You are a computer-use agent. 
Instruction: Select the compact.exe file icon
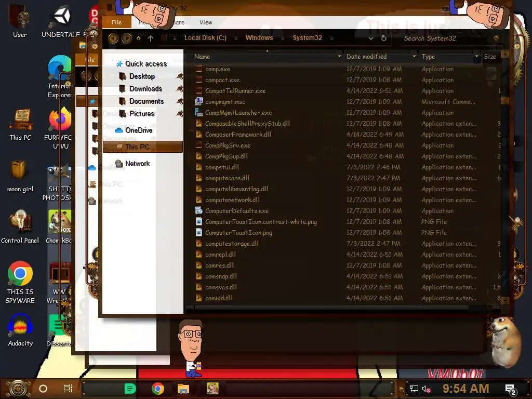pyautogui.click(x=199, y=79)
